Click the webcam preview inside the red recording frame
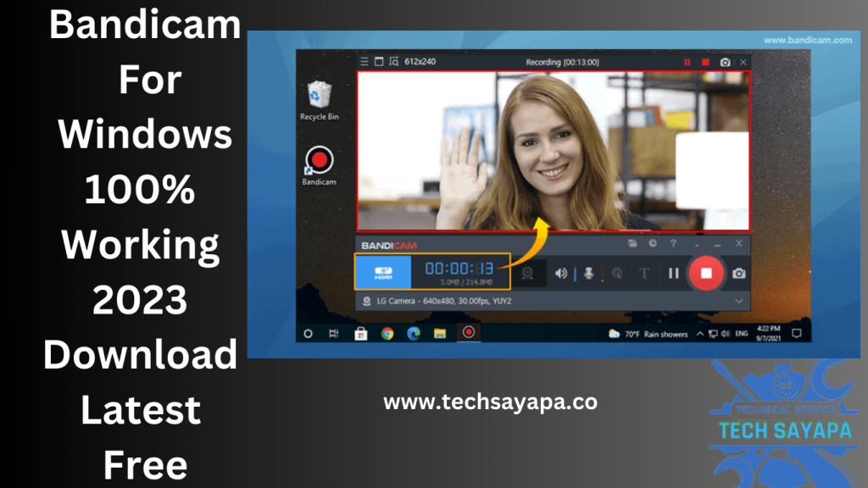This screenshot has width=868, height=488. click(554, 151)
